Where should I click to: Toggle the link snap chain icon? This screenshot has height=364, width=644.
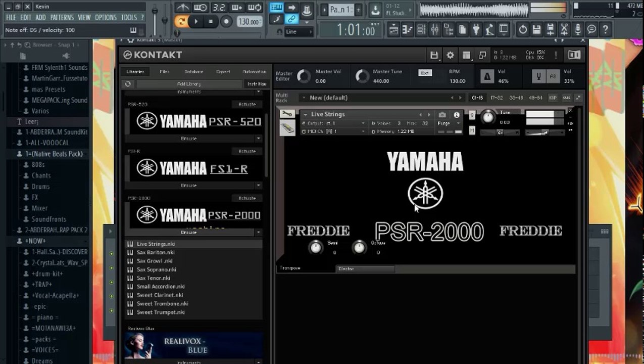tap(291, 19)
